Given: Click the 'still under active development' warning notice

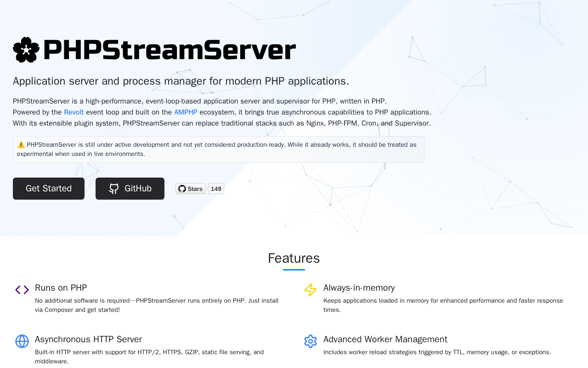Looking at the screenshot, I should click(x=219, y=149).
